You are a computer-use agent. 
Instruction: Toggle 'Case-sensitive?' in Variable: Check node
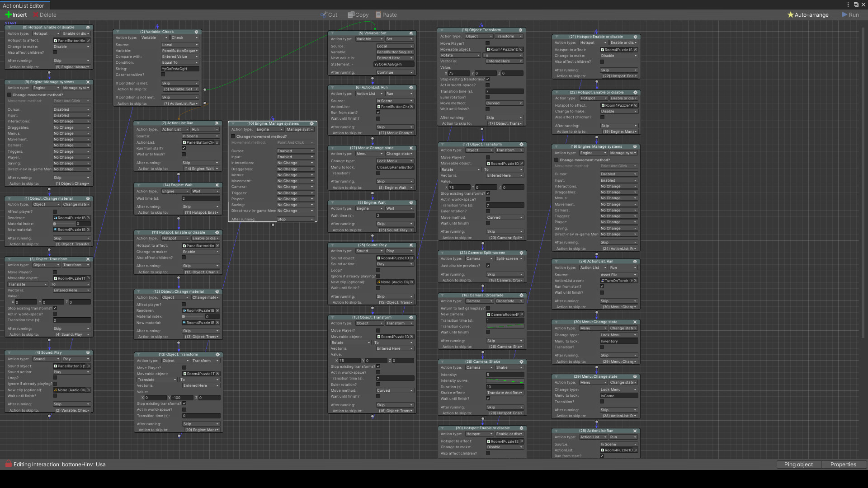(163, 75)
